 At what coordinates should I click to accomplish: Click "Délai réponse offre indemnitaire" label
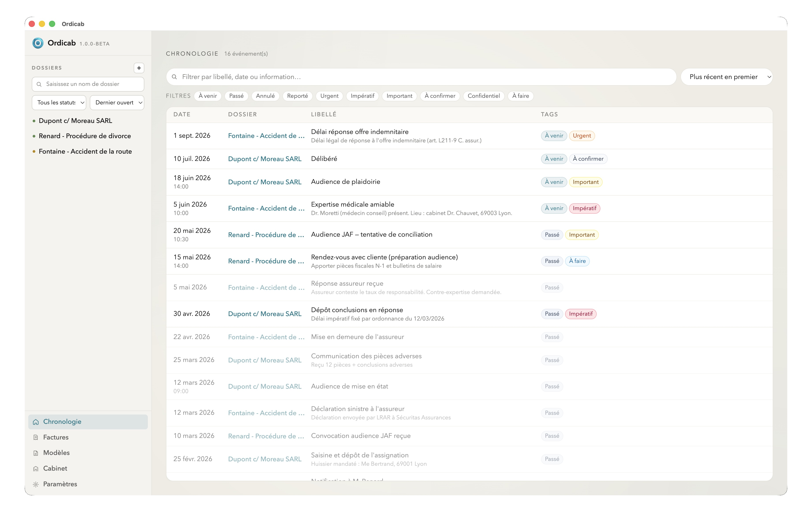pyautogui.click(x=360, y=132)
